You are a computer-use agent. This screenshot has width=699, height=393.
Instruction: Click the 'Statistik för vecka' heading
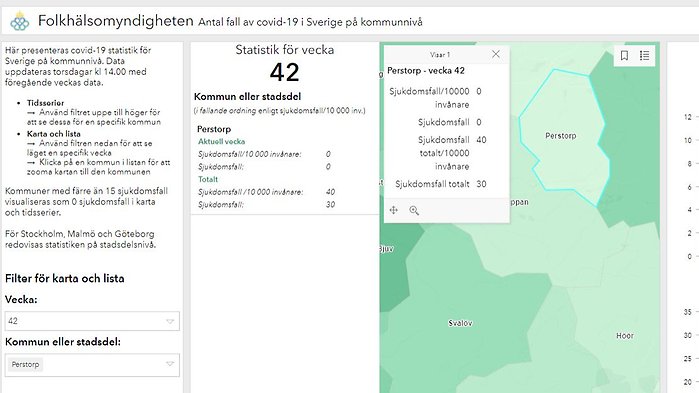click(x=284, y=49)
